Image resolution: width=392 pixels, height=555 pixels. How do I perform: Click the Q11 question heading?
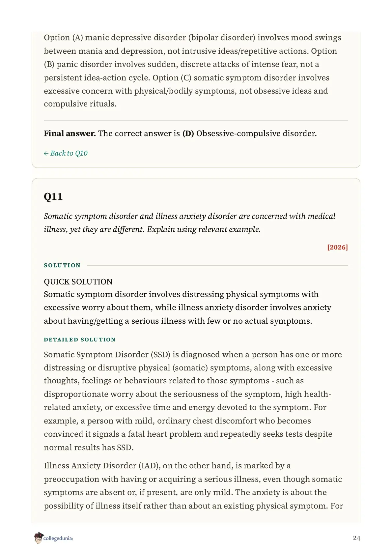pyautogui.click(x=53, y=197)
